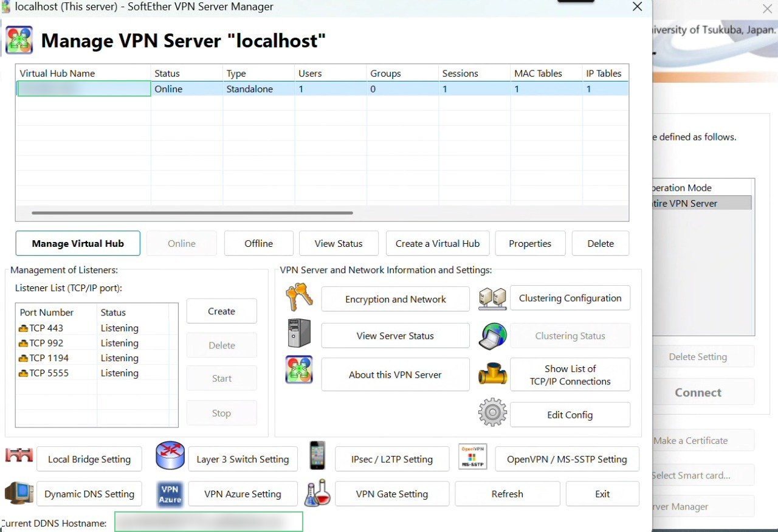Click the TCP 5555 listener port icon
The width and height of the screenshot is (778, 532).
click(24, 373)
